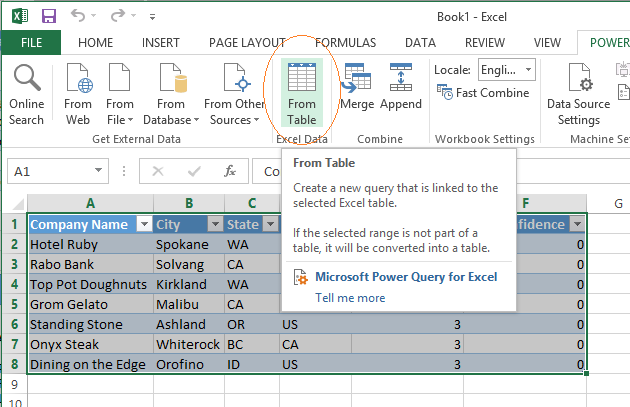The image size is (630, 407).
Task: Open the From Database menu
Action: click(x=171, y=94)
